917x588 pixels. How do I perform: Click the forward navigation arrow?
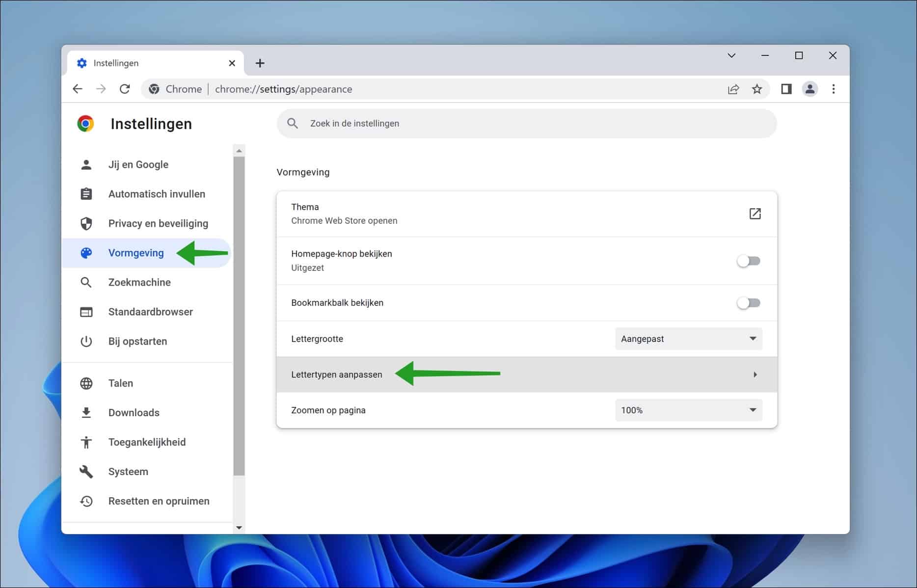[101, 89]
